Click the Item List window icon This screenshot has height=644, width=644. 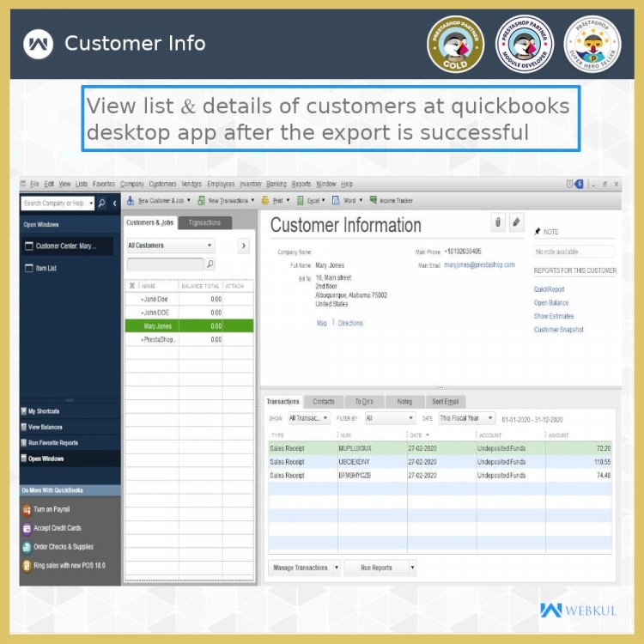29,268
